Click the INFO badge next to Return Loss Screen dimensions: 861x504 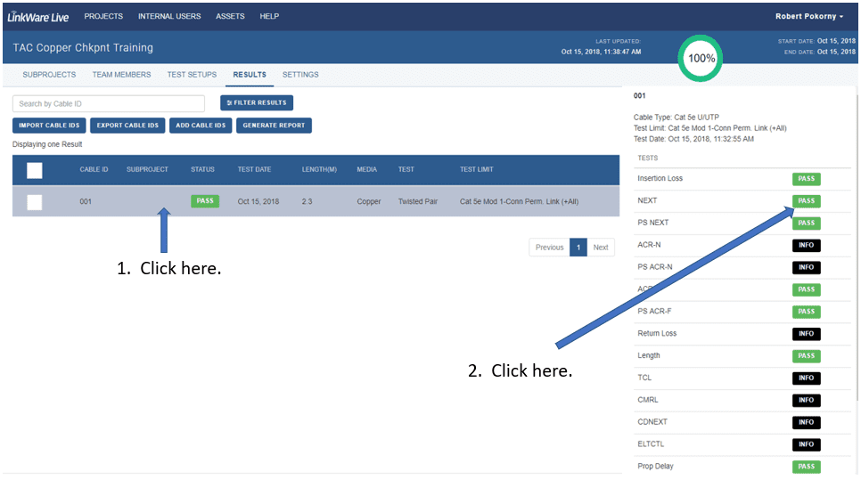pos(806,334)
